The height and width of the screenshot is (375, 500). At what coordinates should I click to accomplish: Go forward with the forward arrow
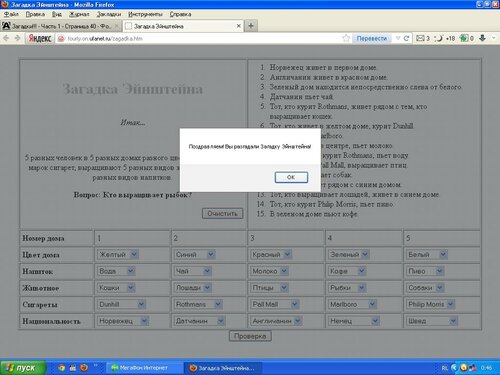point(17,38)
